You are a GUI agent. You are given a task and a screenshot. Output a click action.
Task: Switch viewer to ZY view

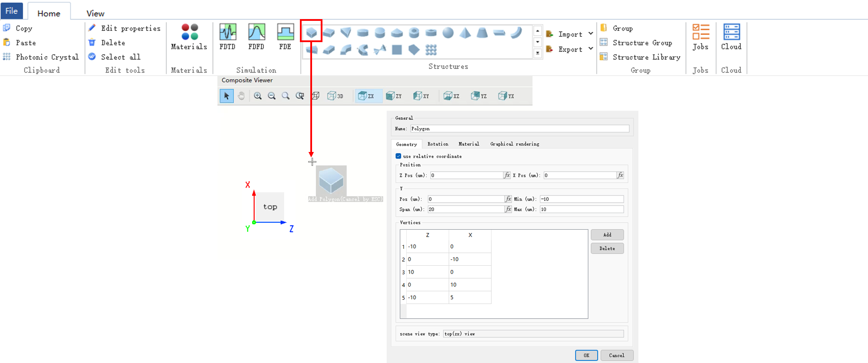394,96
